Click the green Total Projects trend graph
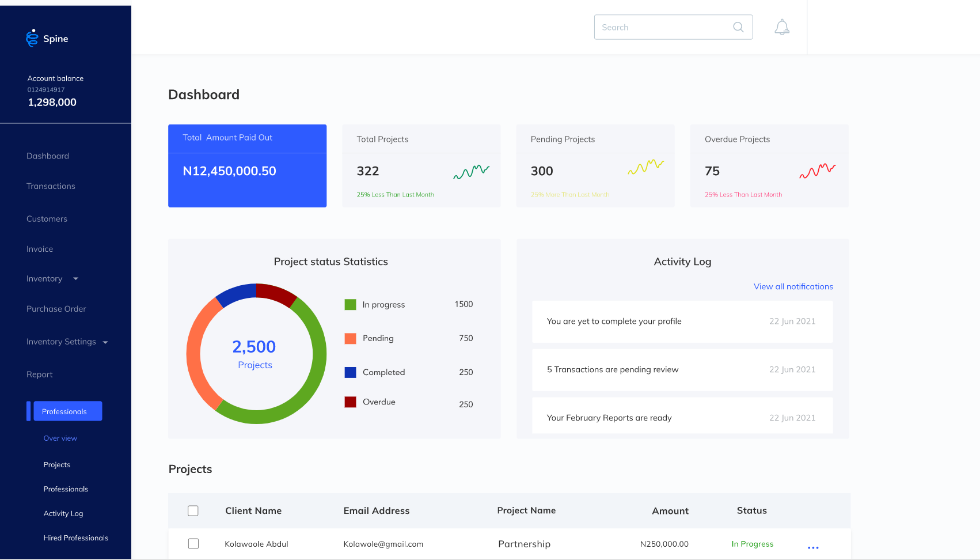 471,172
